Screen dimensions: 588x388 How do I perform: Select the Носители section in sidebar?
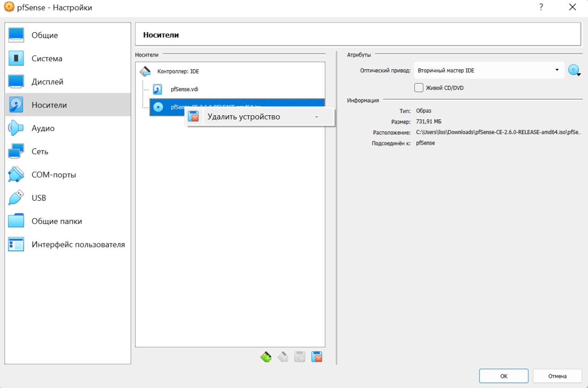click(x=68, y=105)
